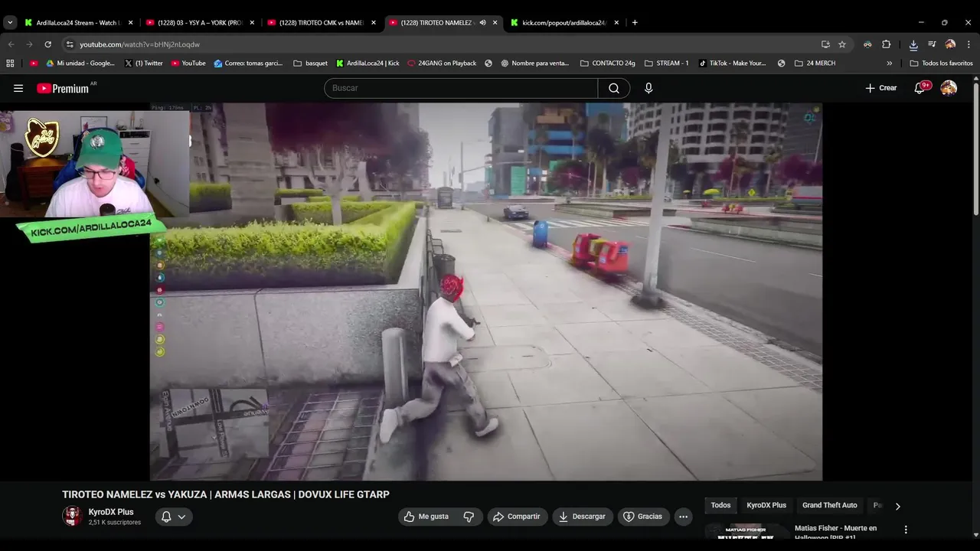Click Me gusta like button
This screenshot has width=980, height=551.
(426, 517)
